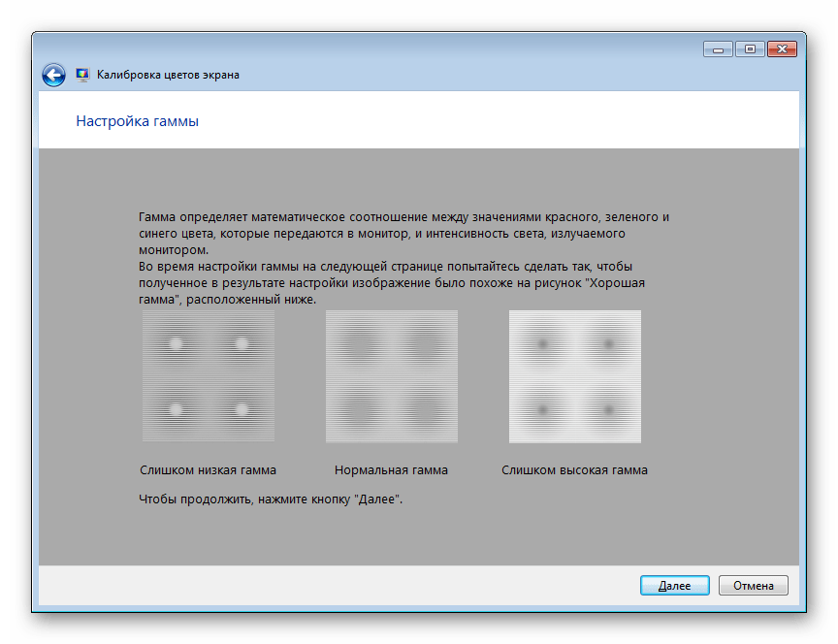Click the low gamma sample image
The height and width of the screenshot is (644, 838).
(209, 376)
